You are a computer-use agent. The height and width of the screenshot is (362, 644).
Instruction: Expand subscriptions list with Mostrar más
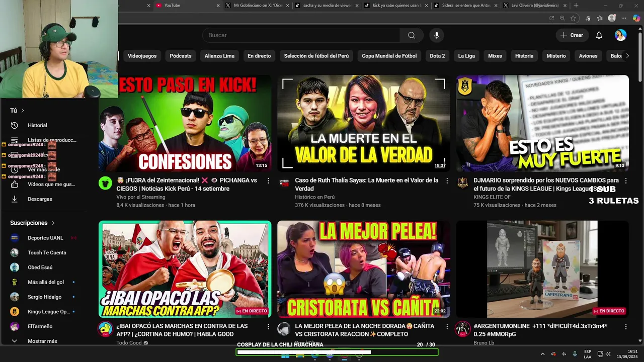[43, 341]
